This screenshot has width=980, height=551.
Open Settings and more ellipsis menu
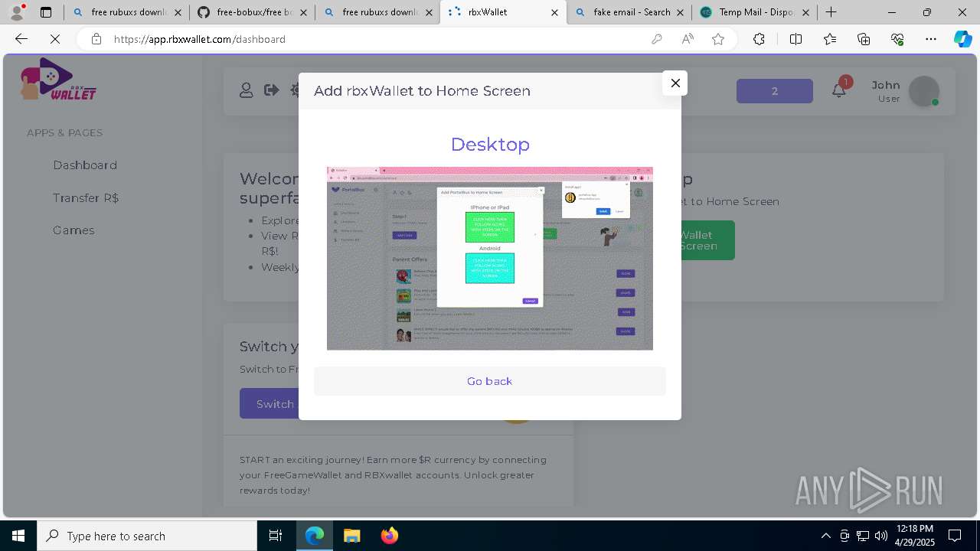coord(931,39)
